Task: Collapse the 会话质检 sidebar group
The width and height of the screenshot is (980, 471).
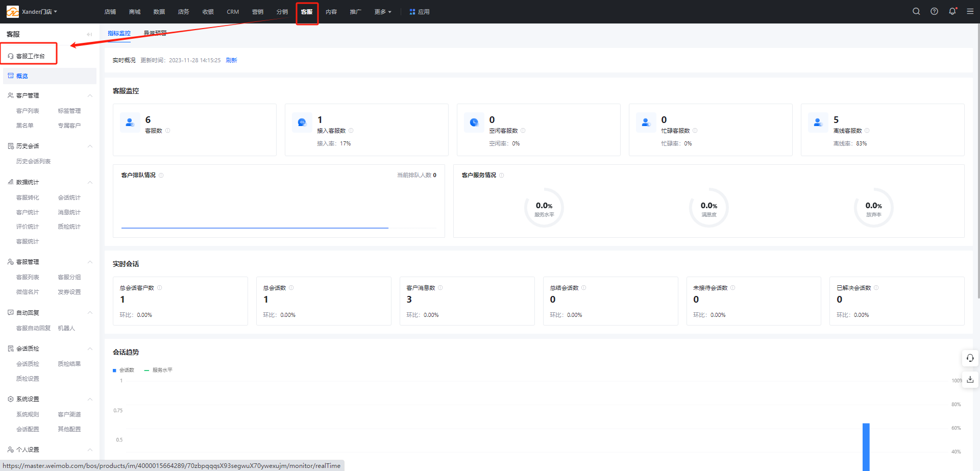Action: coord(90,349)
